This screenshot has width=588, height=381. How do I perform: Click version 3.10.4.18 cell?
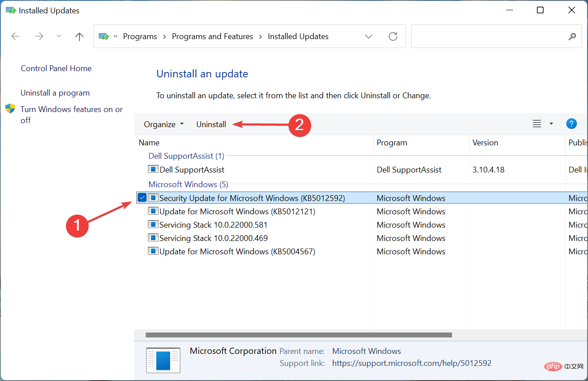(x=489, y=170)
